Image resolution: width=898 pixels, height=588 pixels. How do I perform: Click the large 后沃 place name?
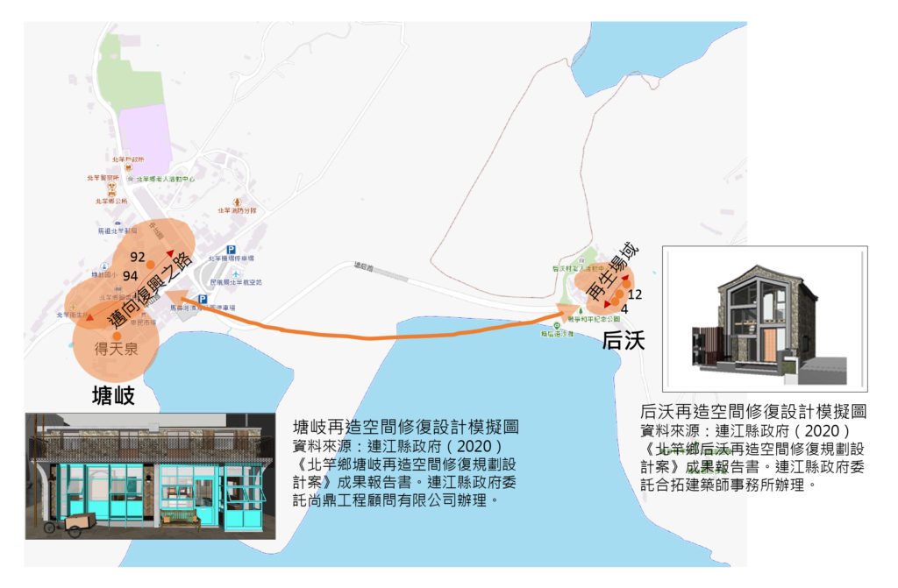tap(624, 340)
